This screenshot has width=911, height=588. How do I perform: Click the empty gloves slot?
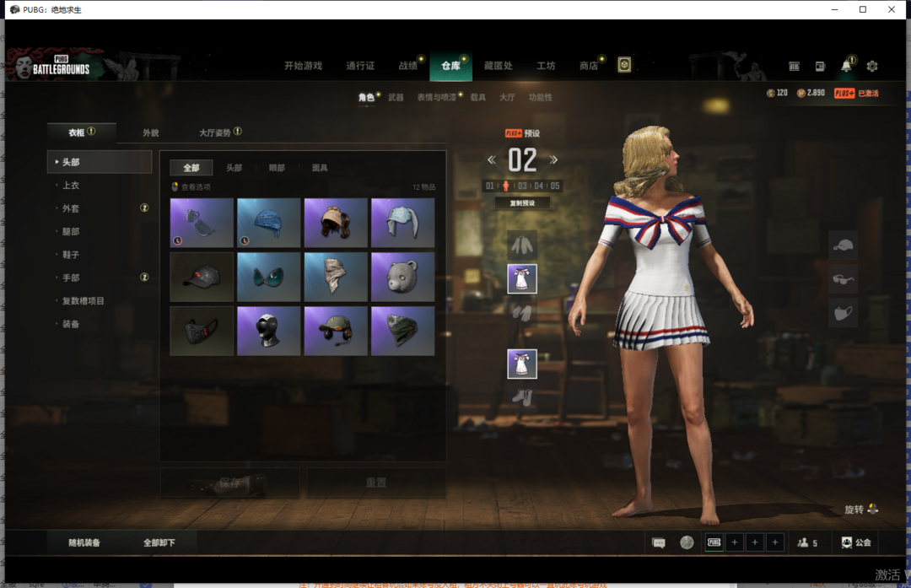pos(522,313)
